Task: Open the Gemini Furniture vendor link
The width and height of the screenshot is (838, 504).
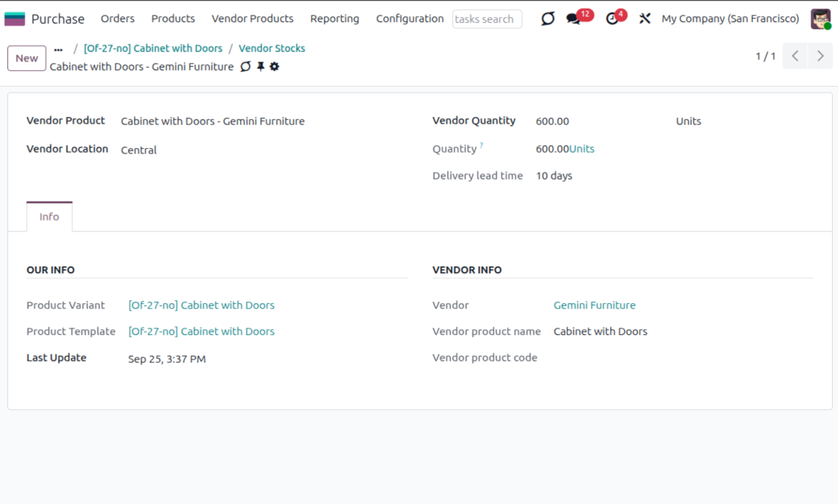Action: [x=594, y=305]
